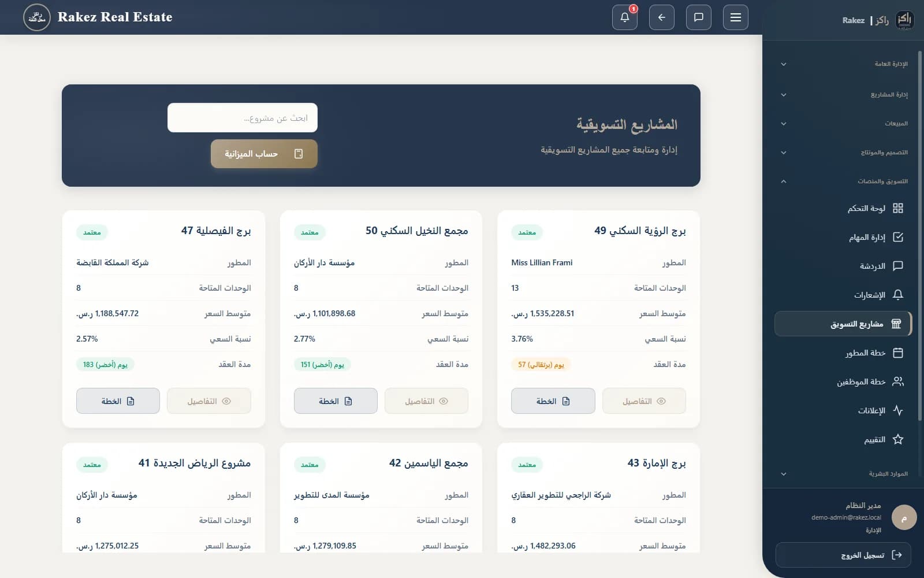Viewport: 924px width, 578px height.
Task: Click the back arrow button in header
Action: pos(662,17)
